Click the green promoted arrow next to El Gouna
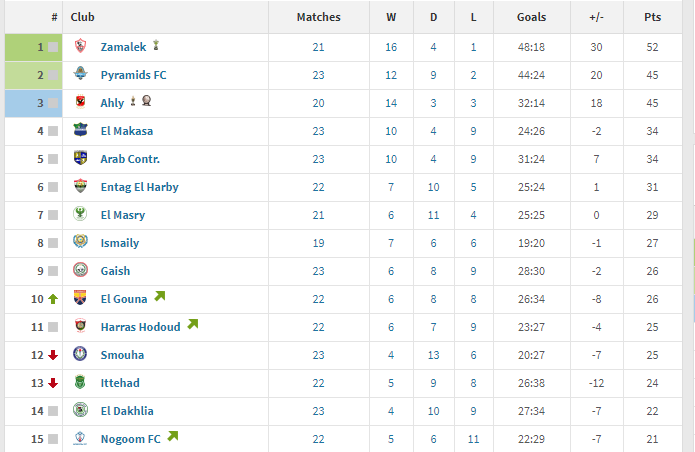This screenshot has height=452, width=695. pos(160,296)
